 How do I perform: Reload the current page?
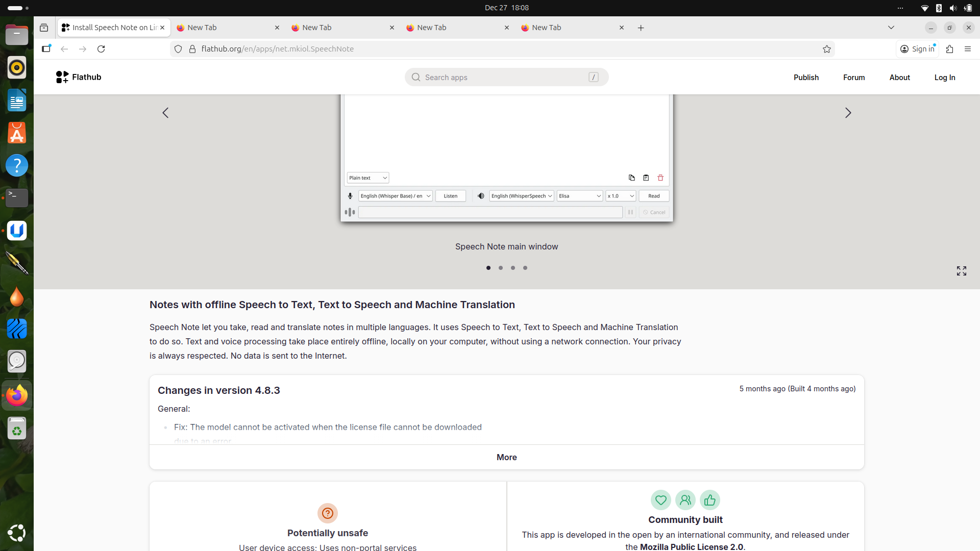101,49
